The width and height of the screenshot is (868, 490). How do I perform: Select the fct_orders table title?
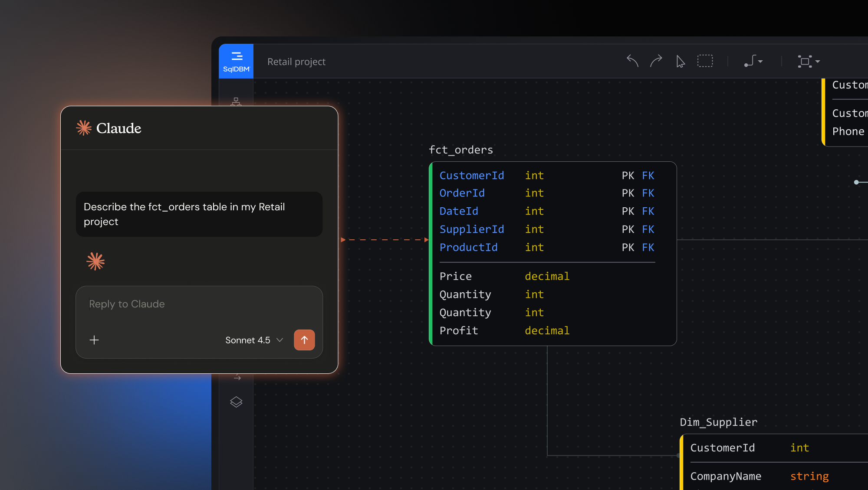point(461,150)
